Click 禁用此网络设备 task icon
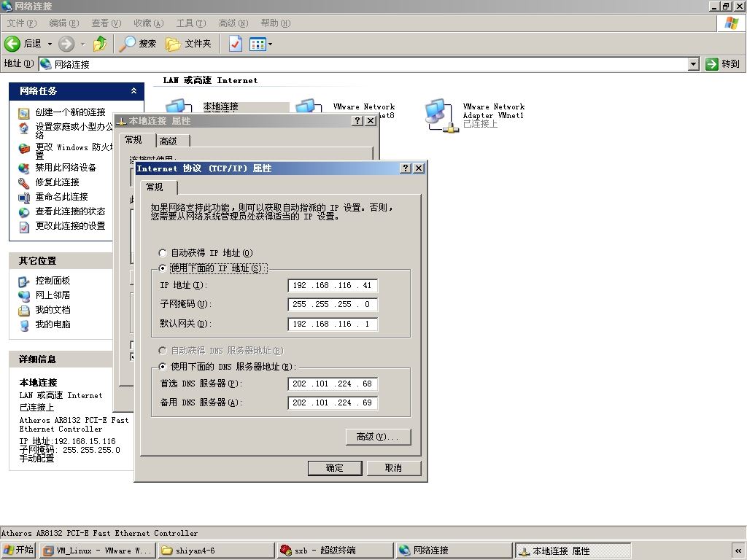 (24, 168)
